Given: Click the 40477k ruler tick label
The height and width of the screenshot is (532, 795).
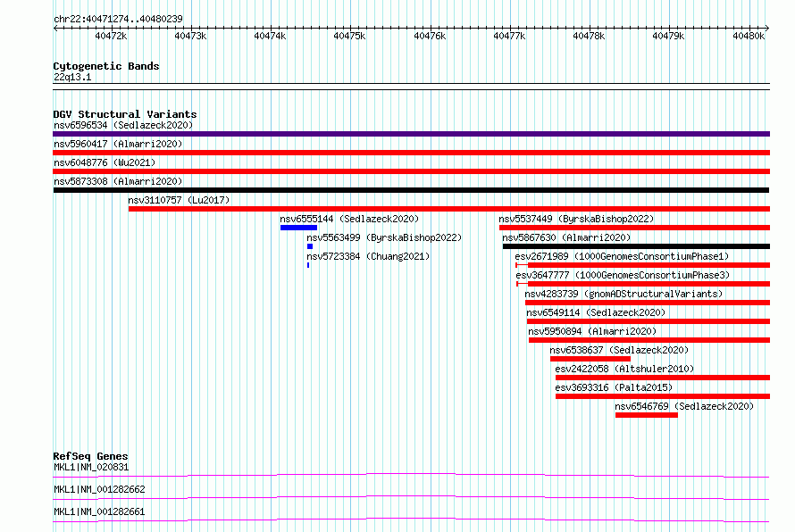Looking at the screenshot, I should coord(509,36).
